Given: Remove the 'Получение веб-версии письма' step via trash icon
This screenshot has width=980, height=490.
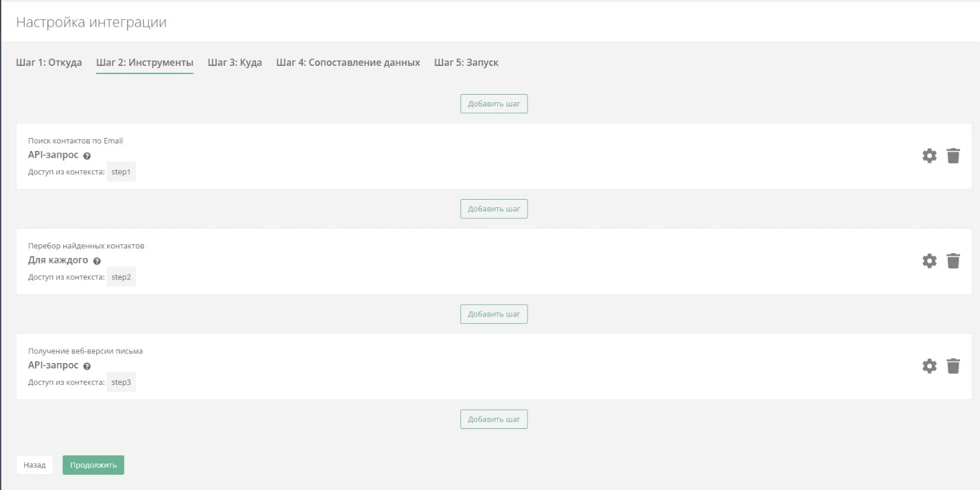Looking at the screenshot, I should [953, 366].
